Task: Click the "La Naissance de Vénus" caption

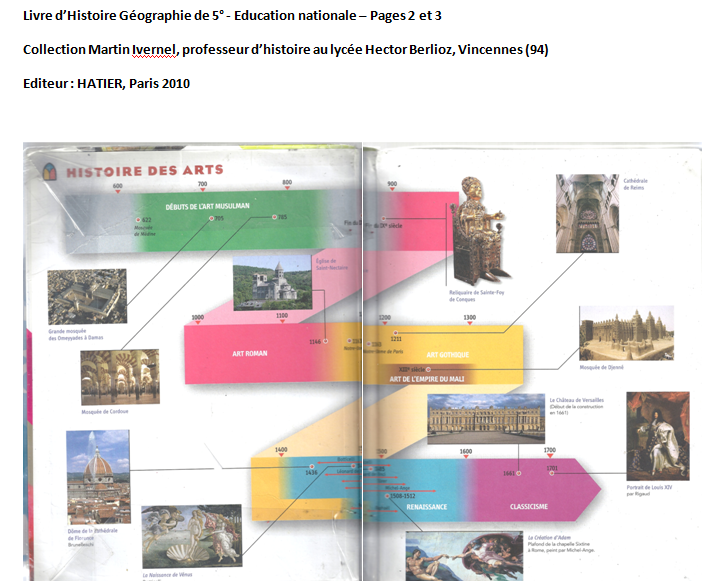Action: [167, 575]
